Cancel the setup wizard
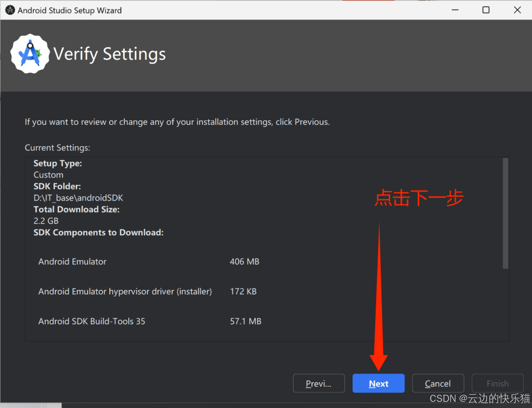 click(438, 383)
